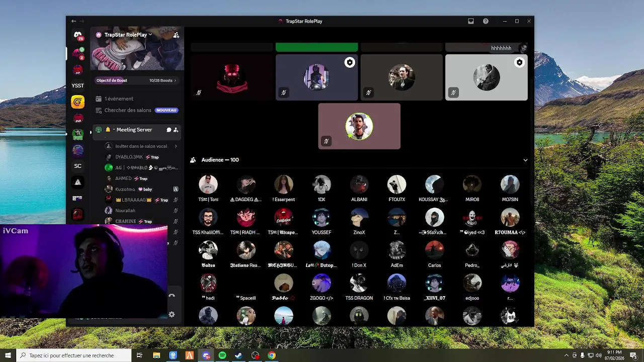Screen dimensions: 644x362
Task: Open Google Chrome from the taskbar
Action: [x=272, y=355]
